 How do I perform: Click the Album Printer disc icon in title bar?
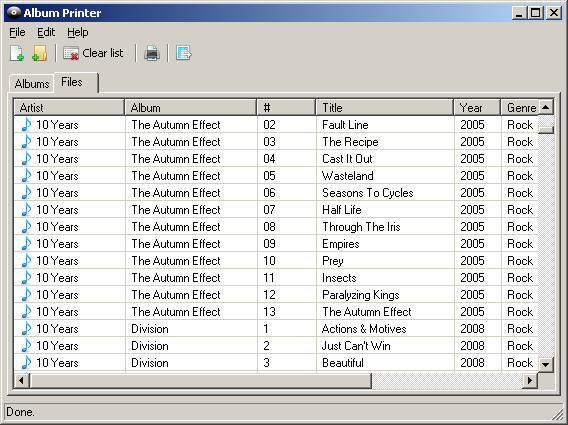[14, 13]
